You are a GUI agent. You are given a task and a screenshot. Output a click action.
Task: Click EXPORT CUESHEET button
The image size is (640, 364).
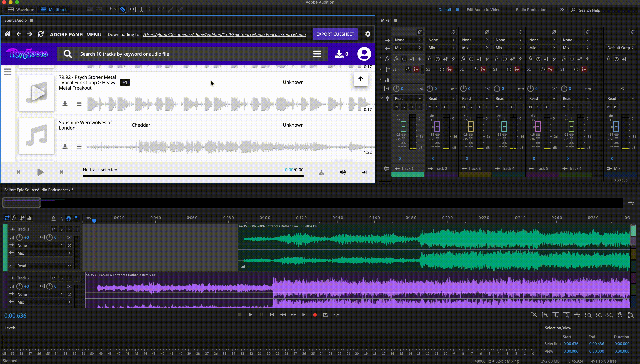coord(335,34)
